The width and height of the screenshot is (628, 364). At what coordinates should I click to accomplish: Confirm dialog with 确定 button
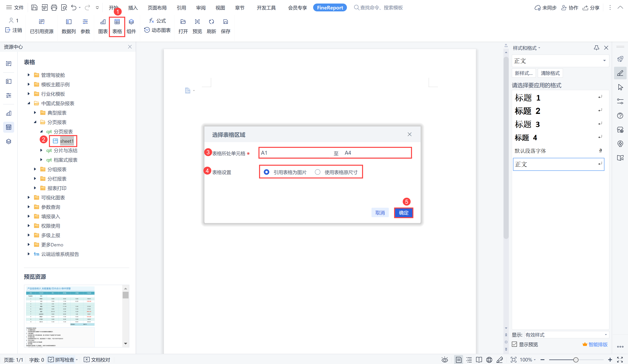404,213
